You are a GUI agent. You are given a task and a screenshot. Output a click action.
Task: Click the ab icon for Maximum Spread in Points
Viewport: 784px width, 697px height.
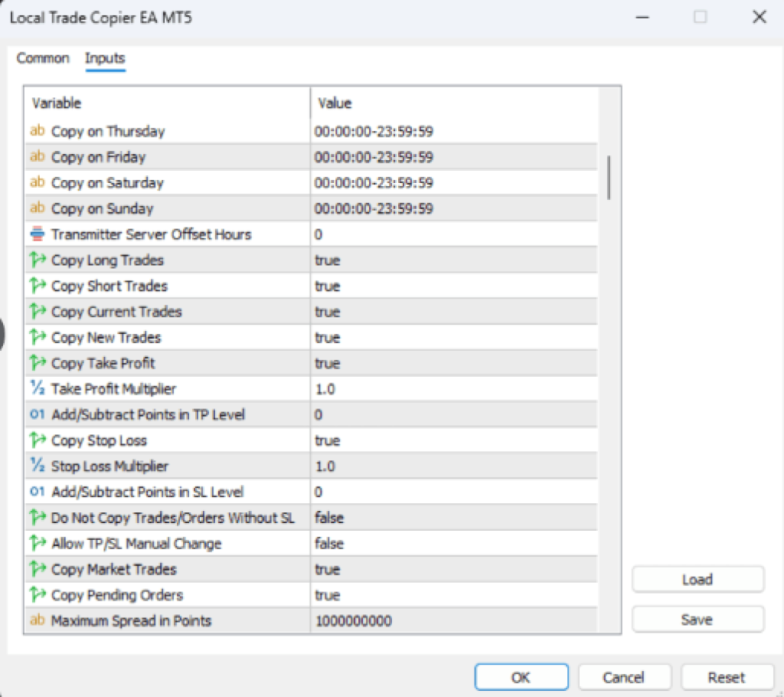(37, 620)
